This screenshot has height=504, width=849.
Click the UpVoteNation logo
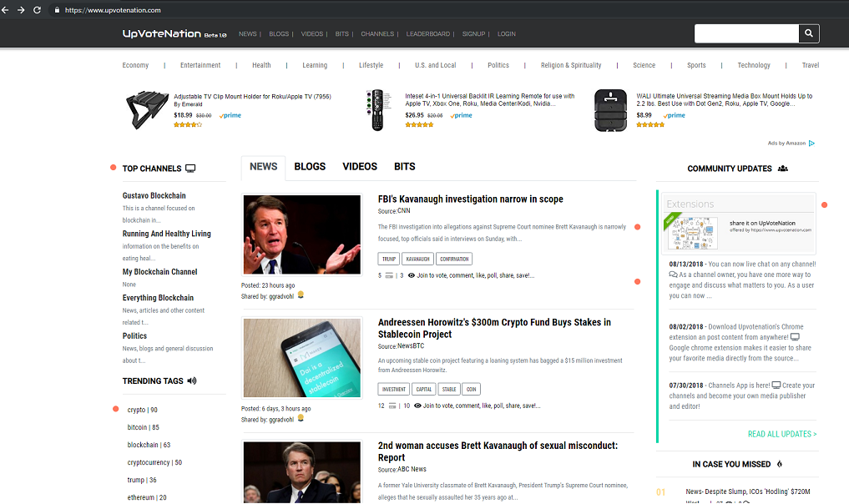tap(174, 33)
